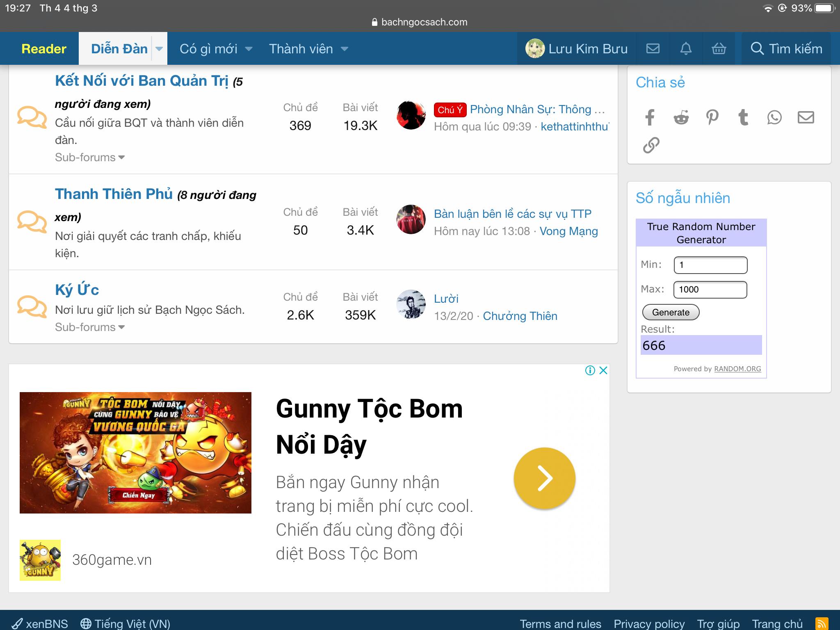The height and width of the screenshot is (630, 840).
Task: Click RSS feed icon in footer
Action: click(x=822, y=623)
